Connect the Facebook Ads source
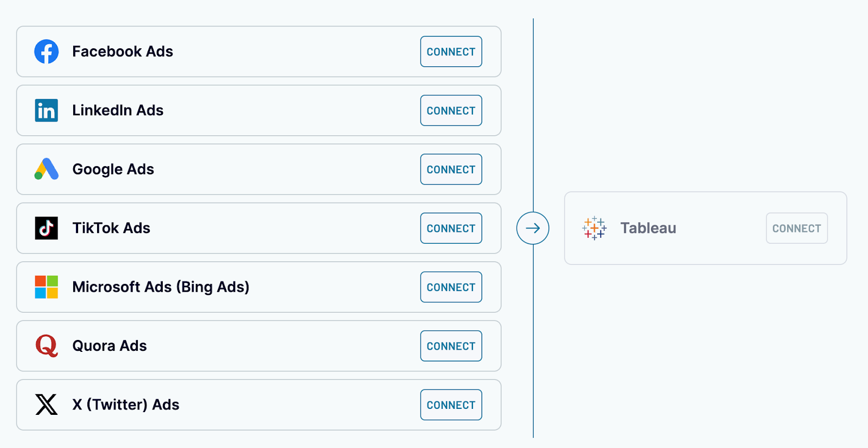The width and height of the screenshot is (868, 448). 451,52
